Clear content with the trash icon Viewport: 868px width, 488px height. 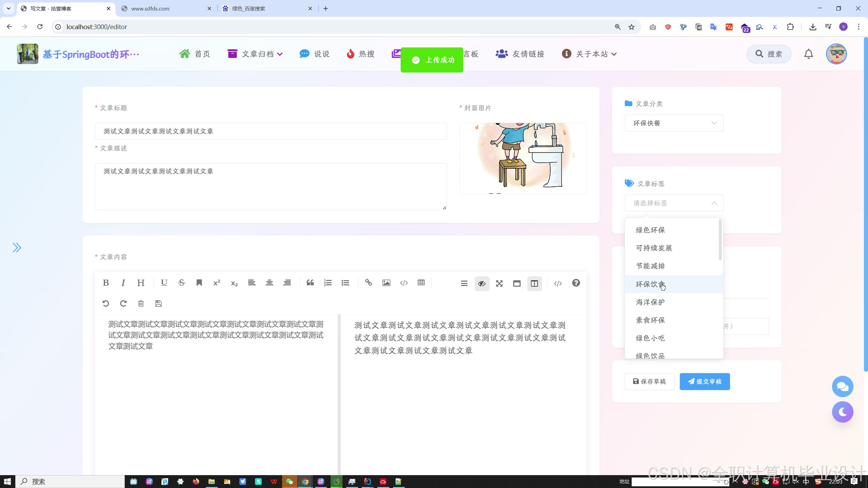pos(141,303)
